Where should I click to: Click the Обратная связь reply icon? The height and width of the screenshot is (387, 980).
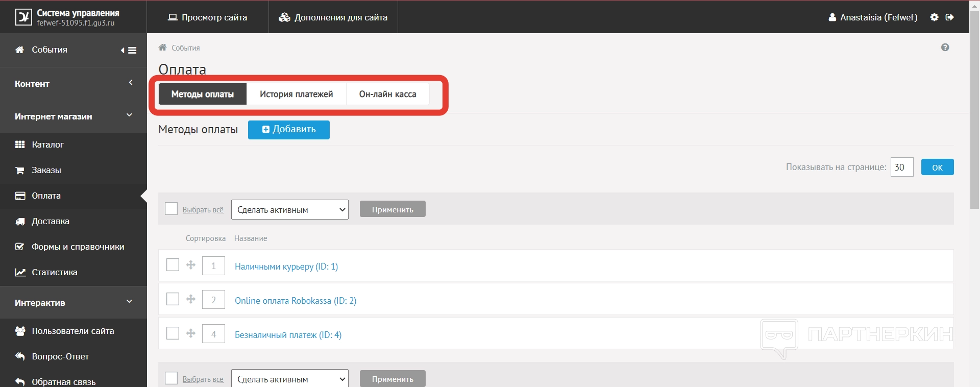click(20, 381)
